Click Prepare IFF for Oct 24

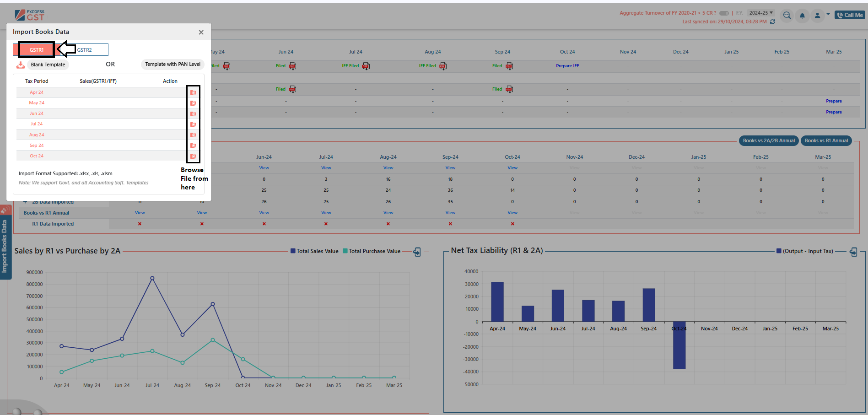[567, 66]
